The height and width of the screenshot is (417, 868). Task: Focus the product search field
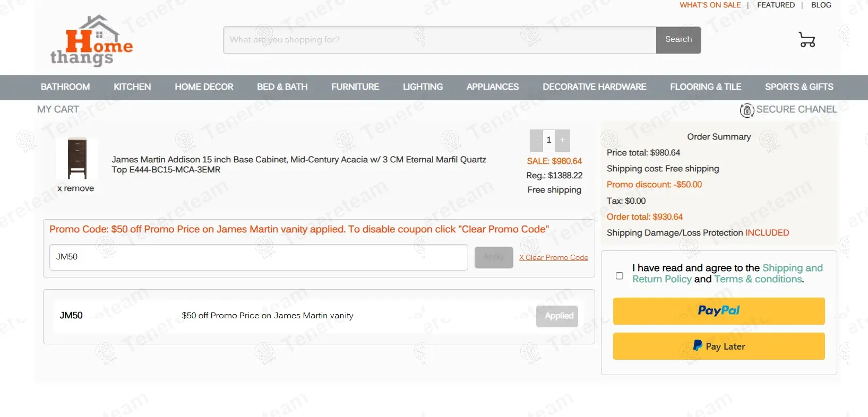440,40
